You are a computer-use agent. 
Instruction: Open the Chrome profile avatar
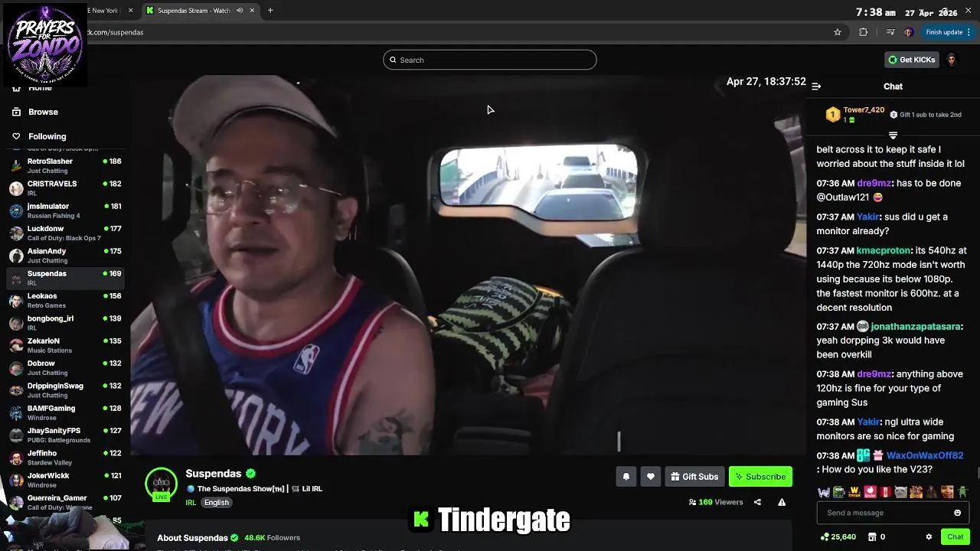coord(909,32)
